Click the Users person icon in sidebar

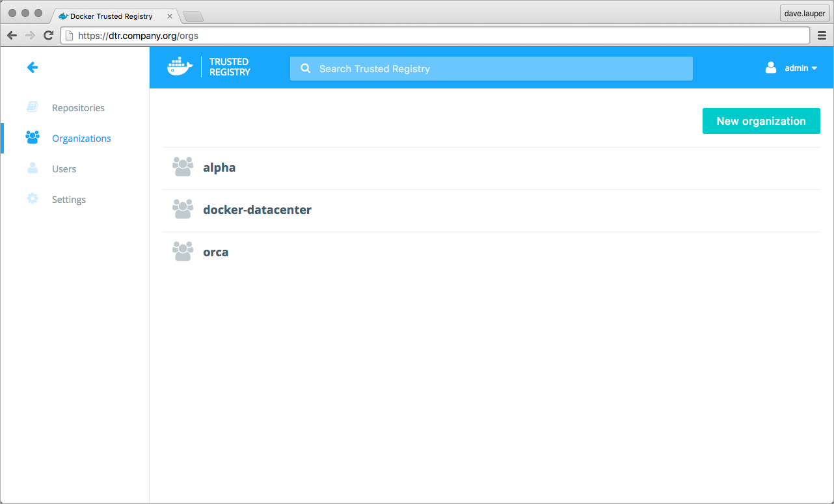click(x=33, y=168)
